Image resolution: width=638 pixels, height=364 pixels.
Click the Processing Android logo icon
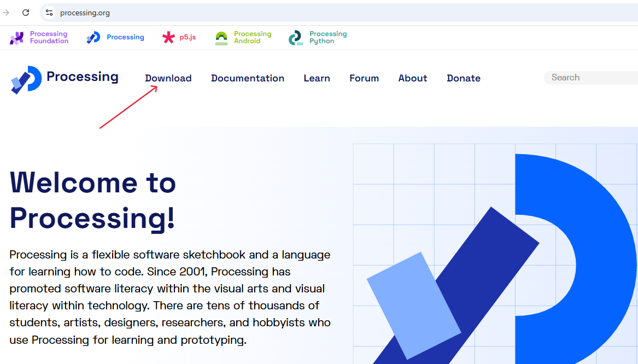point(221,38)
